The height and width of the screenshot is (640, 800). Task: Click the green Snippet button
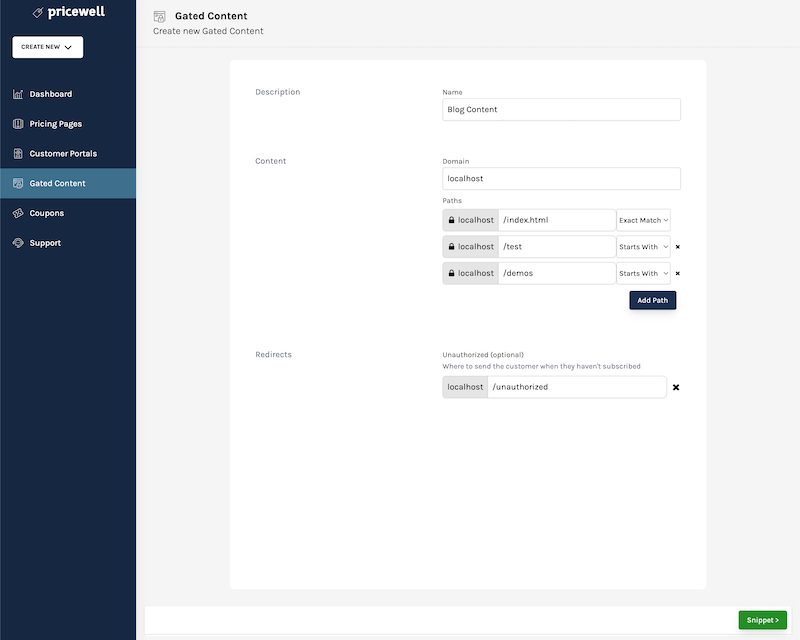click(x=763, y=620)
